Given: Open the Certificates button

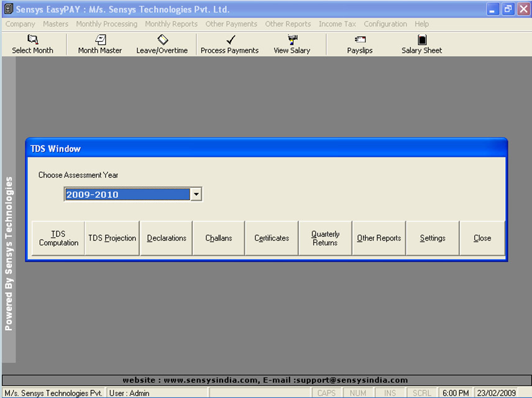Looking at the screenshot, I should [x=272, y=238].
